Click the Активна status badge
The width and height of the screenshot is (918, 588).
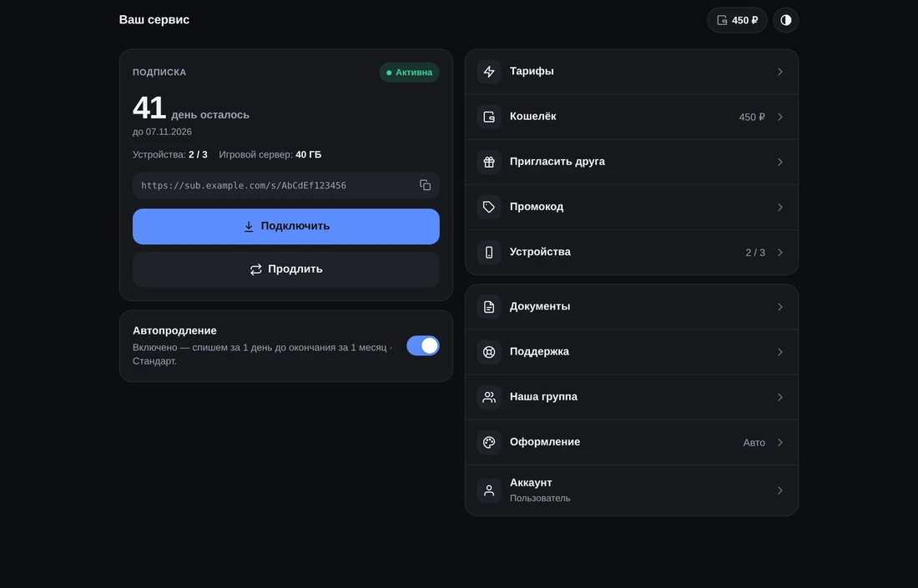tap(409, 72)
